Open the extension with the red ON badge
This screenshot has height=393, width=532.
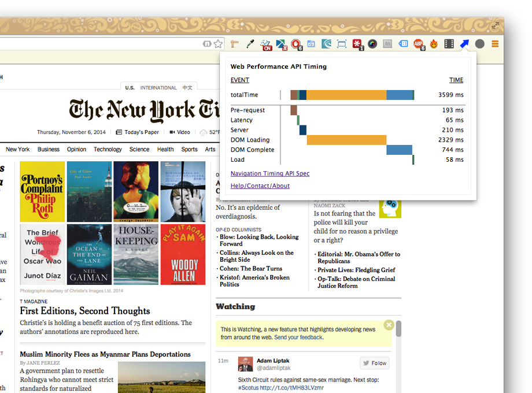[265, 45]
